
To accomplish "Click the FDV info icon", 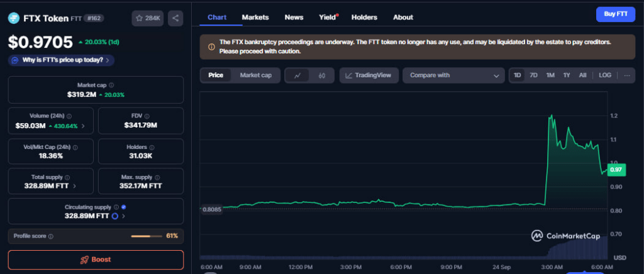I will point(147,116).
